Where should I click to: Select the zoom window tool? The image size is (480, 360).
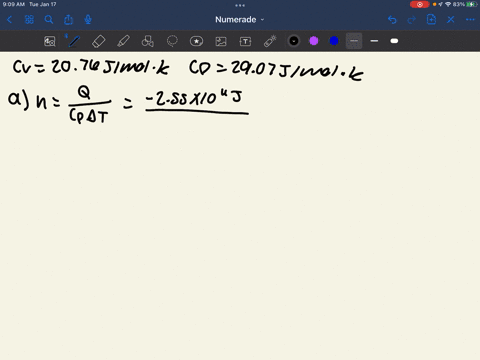click(50, 41)
